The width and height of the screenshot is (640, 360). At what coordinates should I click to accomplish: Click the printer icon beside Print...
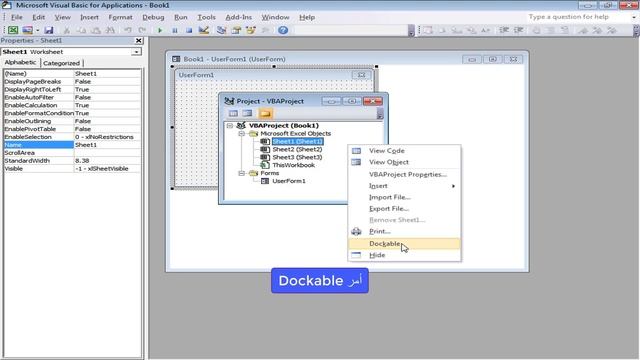pos(356,231)
